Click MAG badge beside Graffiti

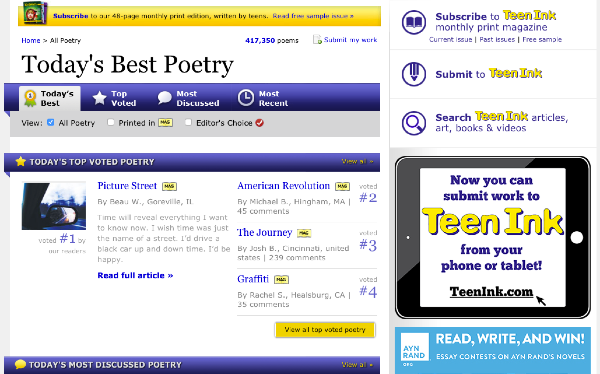pyautogui.click(x=281, y=279)
